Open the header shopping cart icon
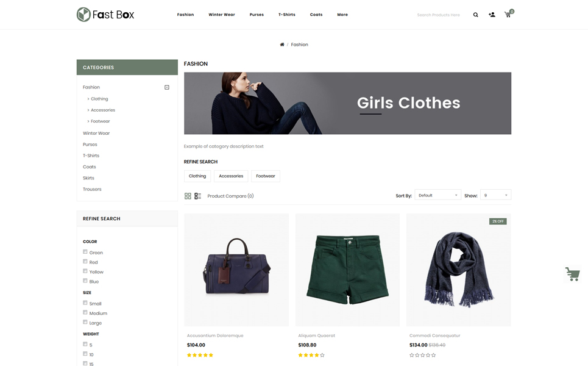Screen dimensions: 588x366 509,14
